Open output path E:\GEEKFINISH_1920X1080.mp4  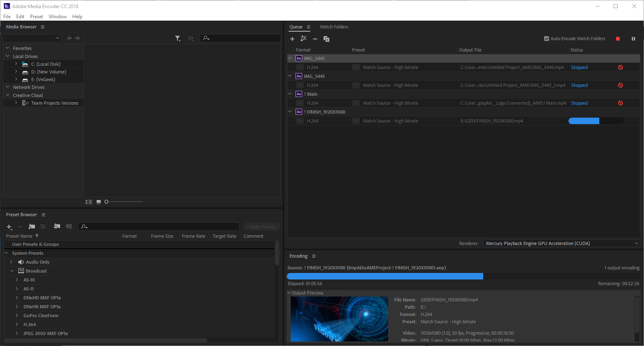click(x=491, y=121)
